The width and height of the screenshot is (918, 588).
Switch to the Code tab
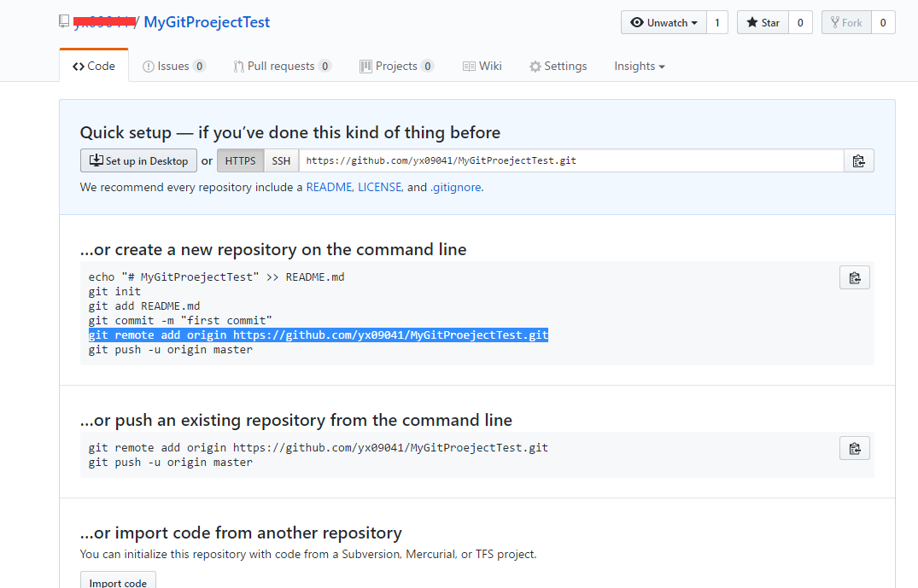click(x=94, y=66)
